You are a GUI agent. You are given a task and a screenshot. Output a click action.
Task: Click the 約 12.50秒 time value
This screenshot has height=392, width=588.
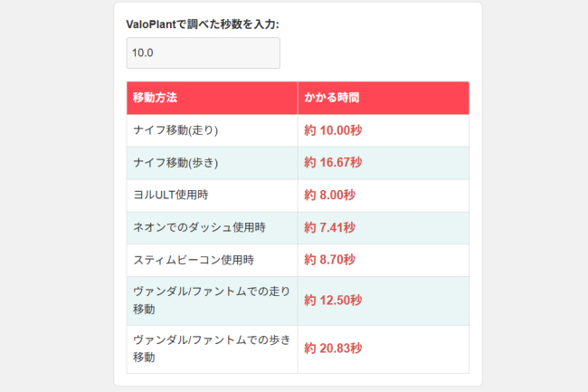333,301
